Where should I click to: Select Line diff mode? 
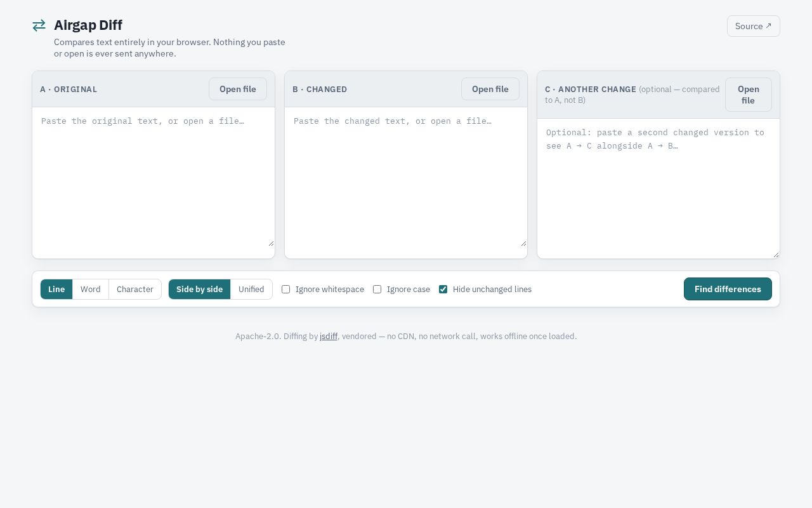coord(56,289)
